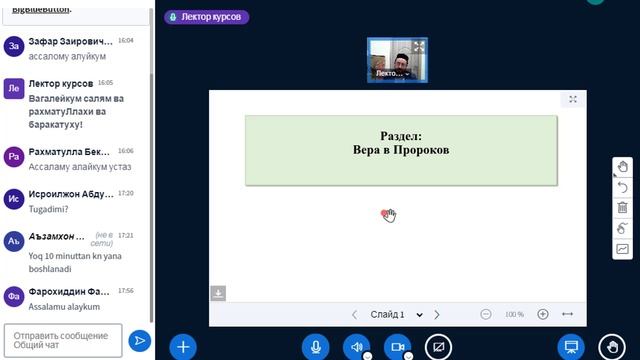Make the presentation fullscreen
This screenshot has height=360, width=640.
(x=573, y=99)
